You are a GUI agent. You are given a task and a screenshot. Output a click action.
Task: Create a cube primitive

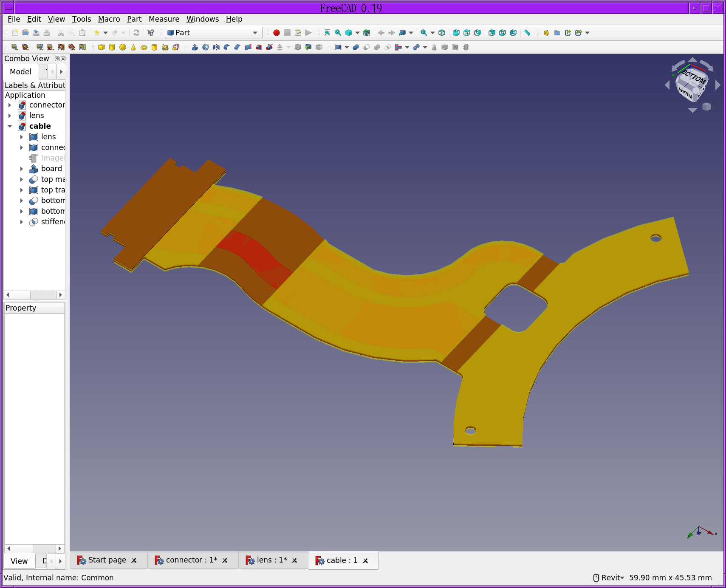pyautogui.click(x=102, y=47)
